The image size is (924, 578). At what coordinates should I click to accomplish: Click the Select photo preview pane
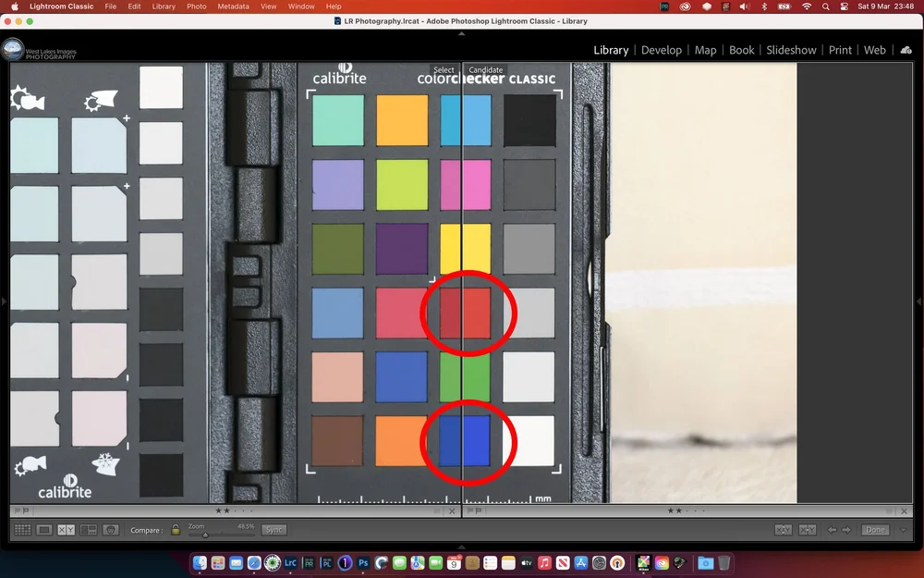click(236, 283)
